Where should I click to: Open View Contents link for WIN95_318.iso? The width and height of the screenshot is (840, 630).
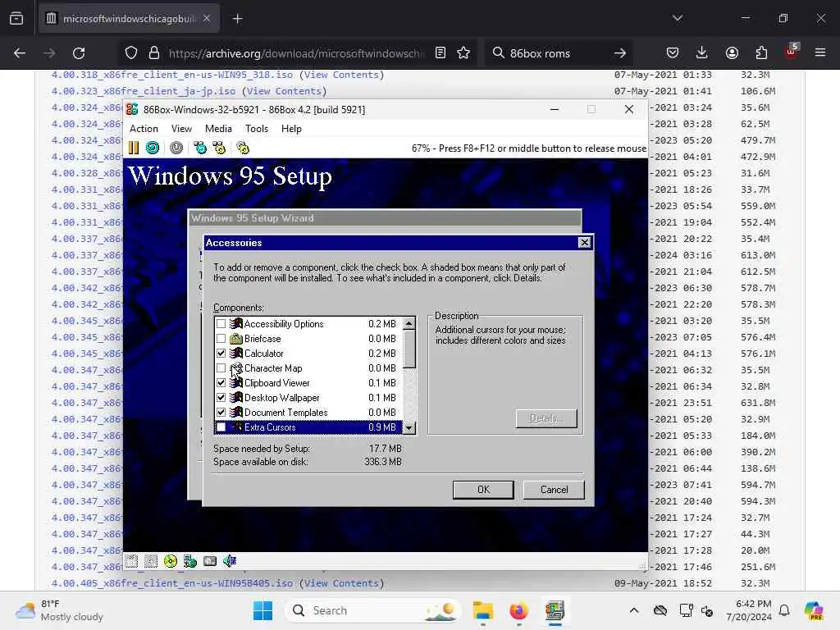coord(341,75)
